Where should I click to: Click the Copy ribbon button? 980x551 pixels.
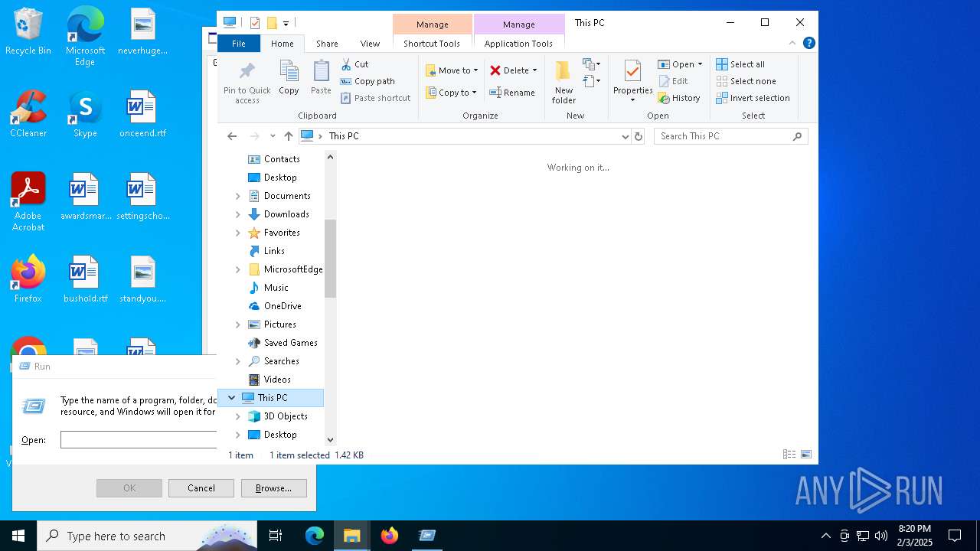coord(289,78)
